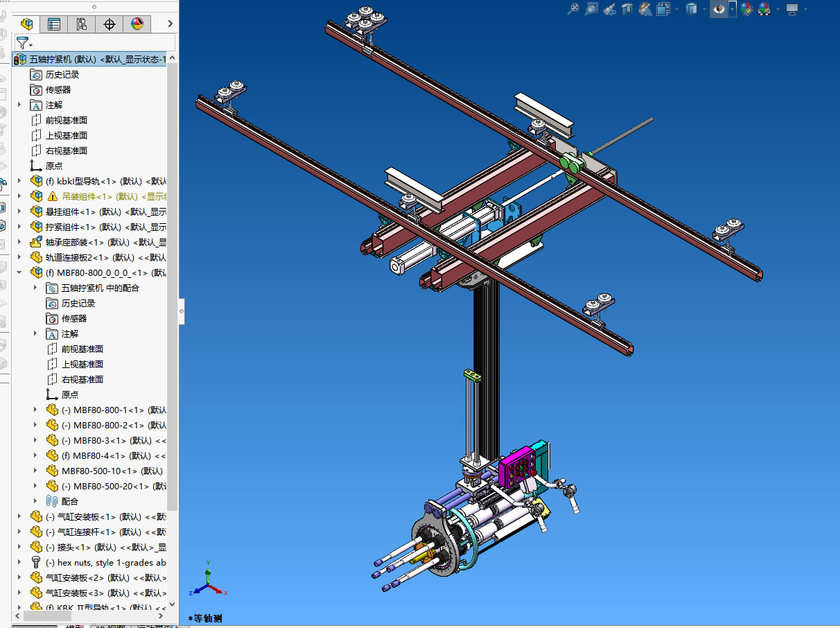Open the Display Style dropdown arrow
The image size is (840, 628).
click(704, 9)
